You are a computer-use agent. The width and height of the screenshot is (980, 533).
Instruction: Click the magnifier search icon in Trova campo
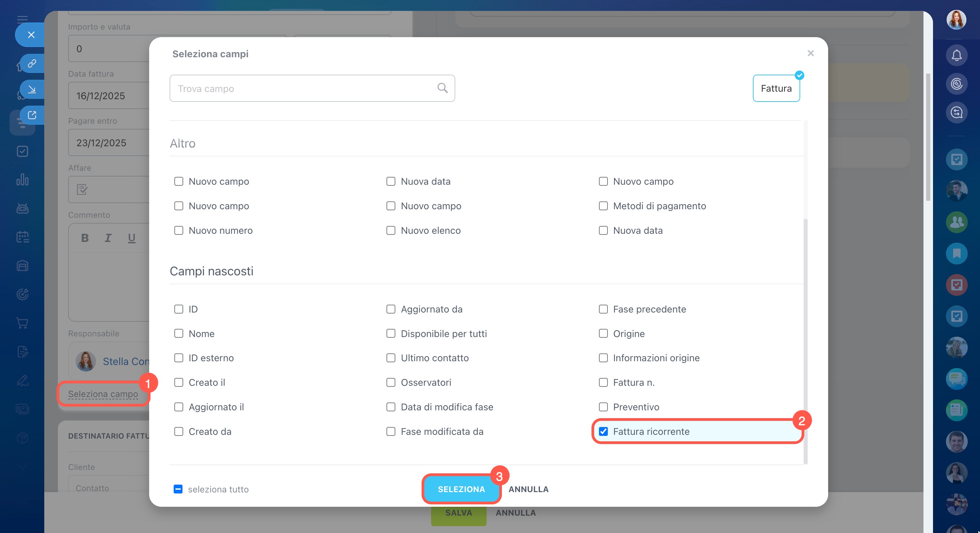point(442,88)
